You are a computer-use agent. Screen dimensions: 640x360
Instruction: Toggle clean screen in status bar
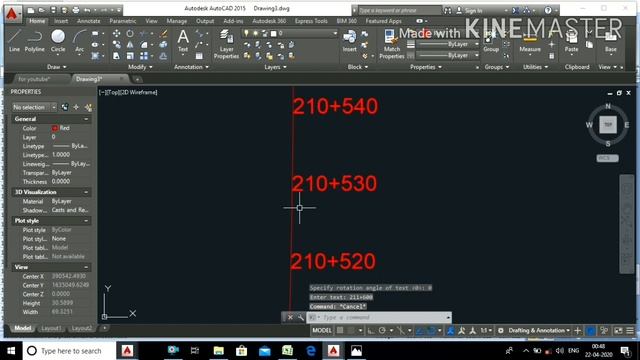pyautogui.click(x=618, y=330)
